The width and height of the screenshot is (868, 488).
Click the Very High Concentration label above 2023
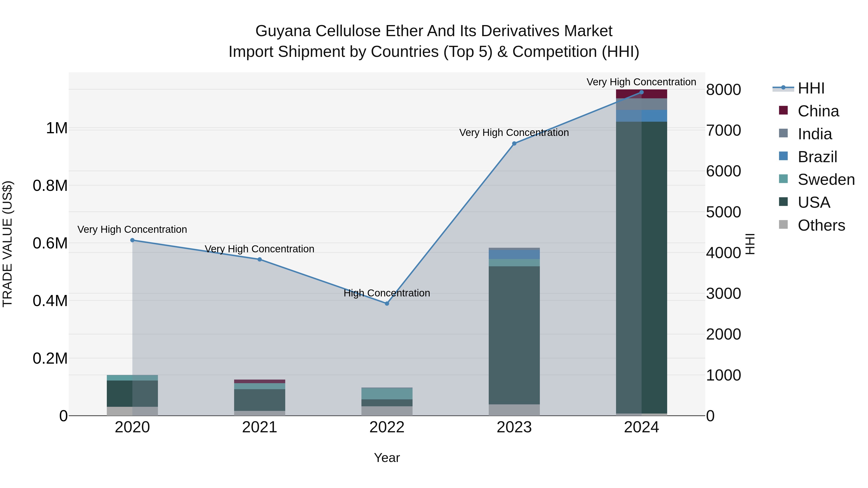pyautogui.click(x=514, y=133)
